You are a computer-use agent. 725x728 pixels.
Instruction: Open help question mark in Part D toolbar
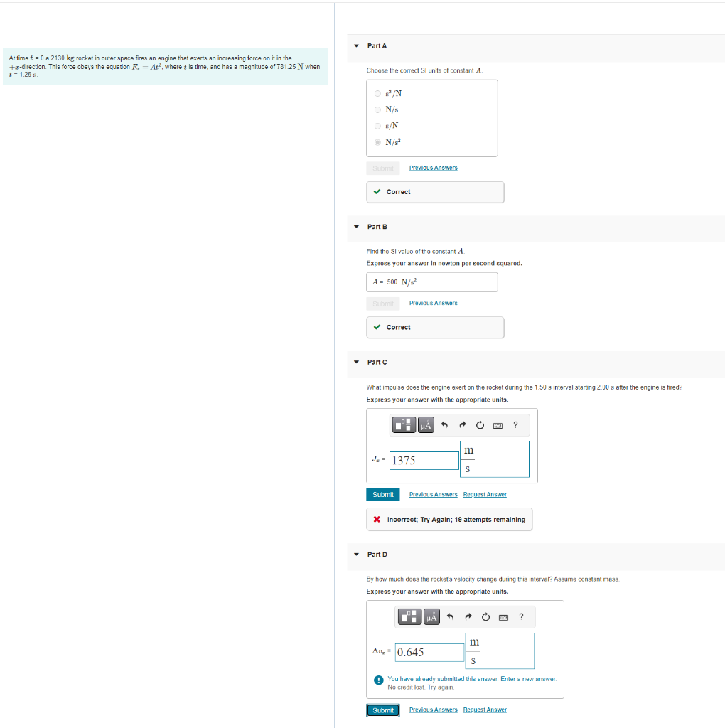pyautogui.click(x=521, y=616)
